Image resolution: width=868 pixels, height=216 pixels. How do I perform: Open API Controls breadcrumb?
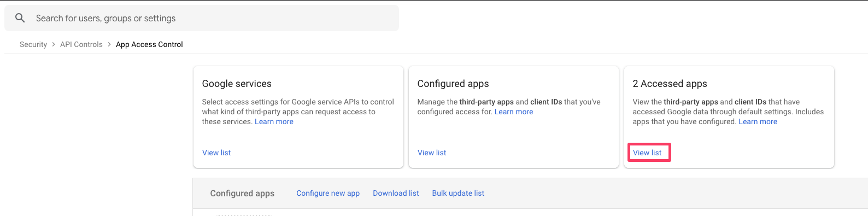pos(81,44)
